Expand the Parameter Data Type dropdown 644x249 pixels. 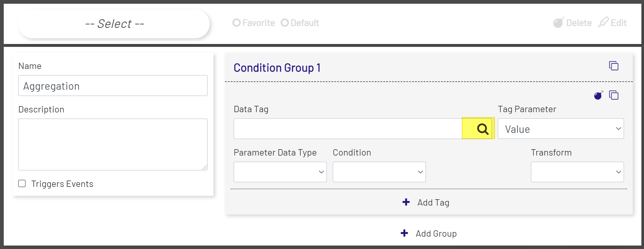click(x=280, y=172)
